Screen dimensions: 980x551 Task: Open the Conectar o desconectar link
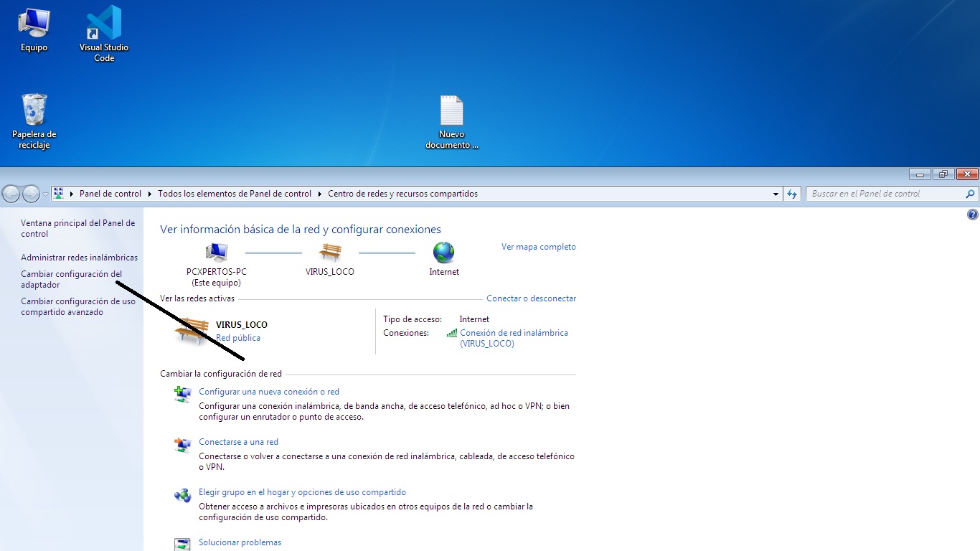(531, 298)
